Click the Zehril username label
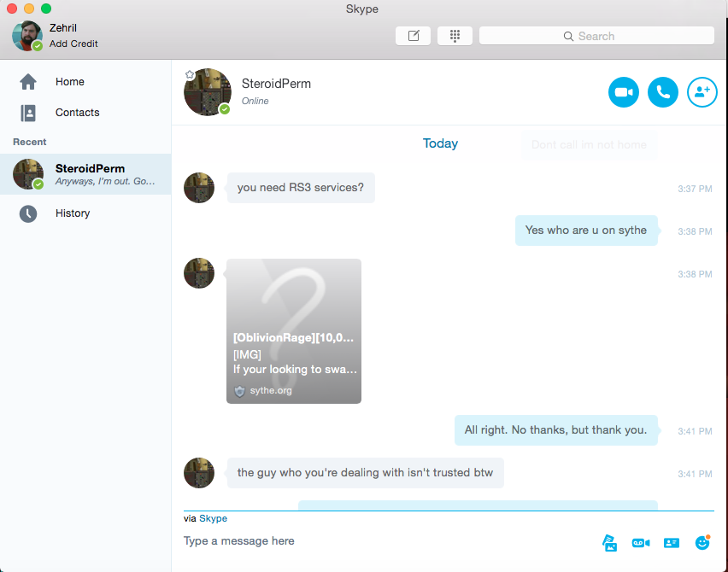728x572 pixels. 63,28
